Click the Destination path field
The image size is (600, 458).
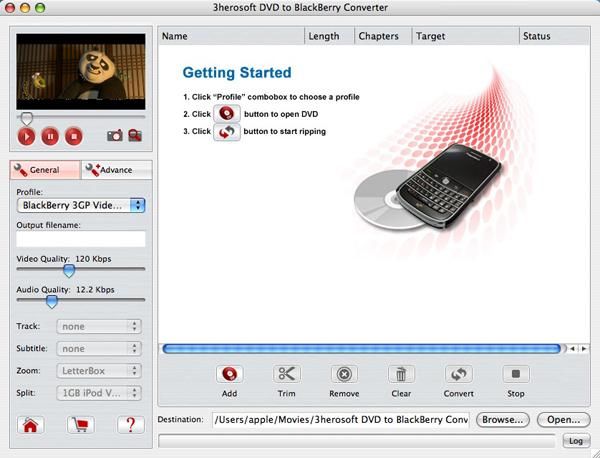click(341, 420)
